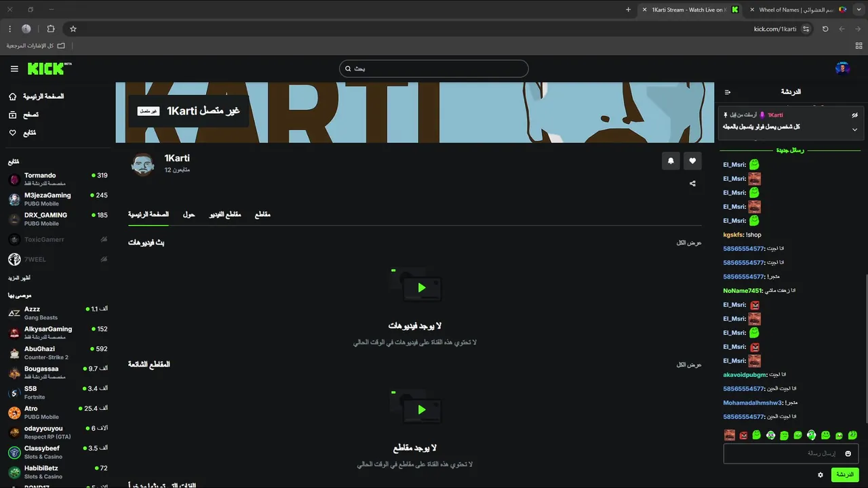Switch to the channel Home tab
Viewport: 868px width, 488px height.
149,214
